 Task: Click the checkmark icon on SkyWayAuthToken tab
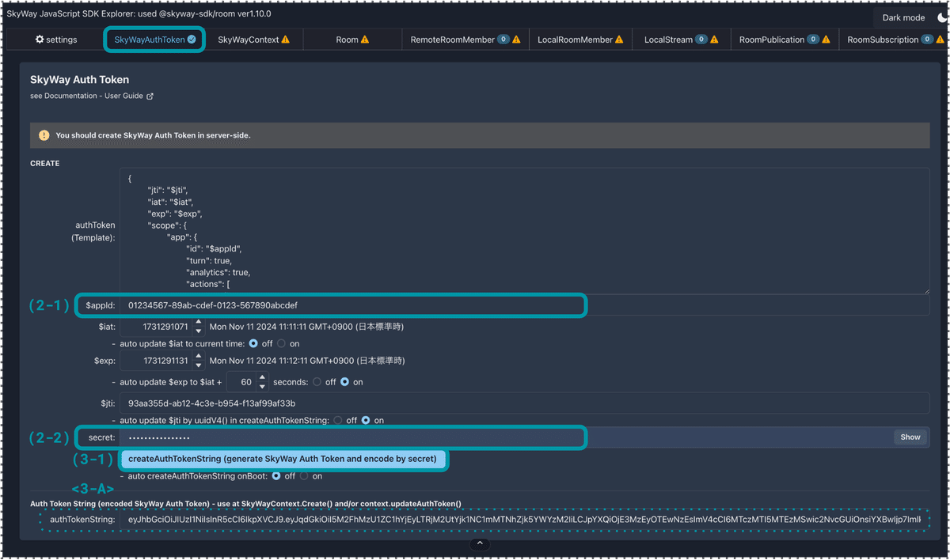[x=192, y=38]
